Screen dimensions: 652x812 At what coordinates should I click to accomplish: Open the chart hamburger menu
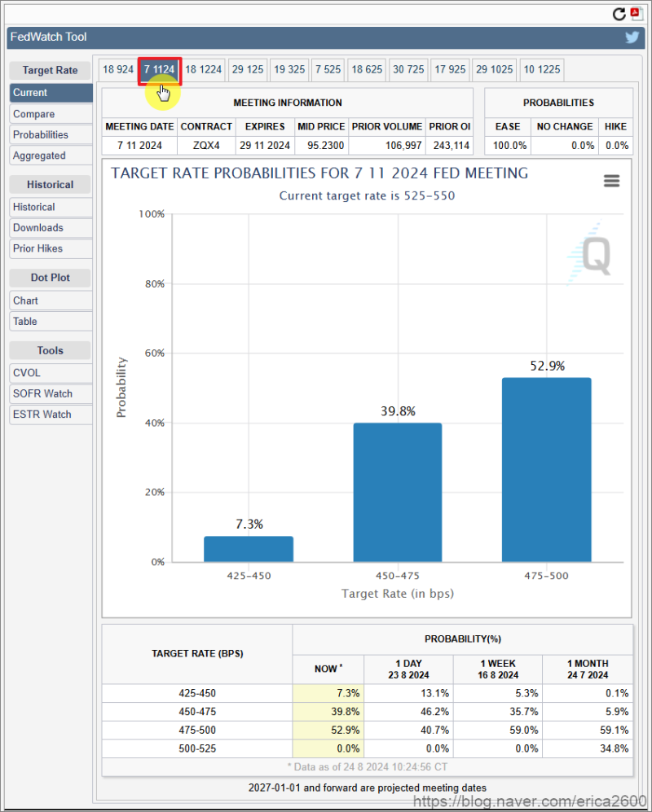pyautogui.click(x=611, y=181)
